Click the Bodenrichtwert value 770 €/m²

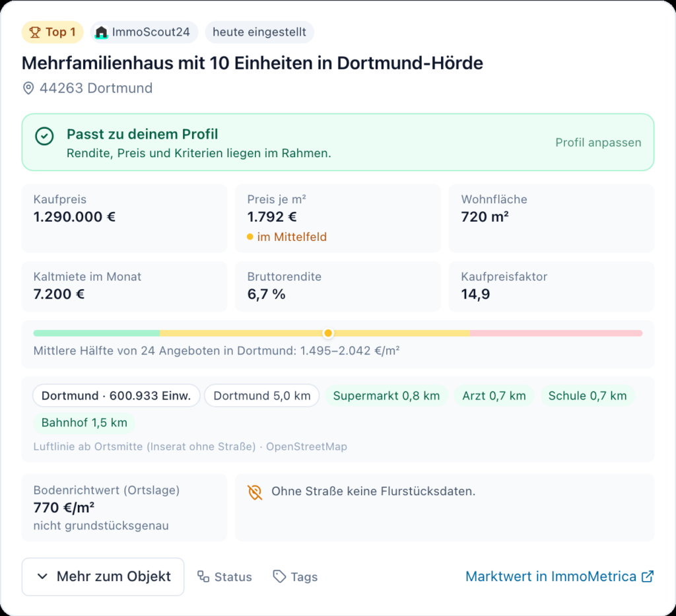pyautogui.click(x=64, y=508)
